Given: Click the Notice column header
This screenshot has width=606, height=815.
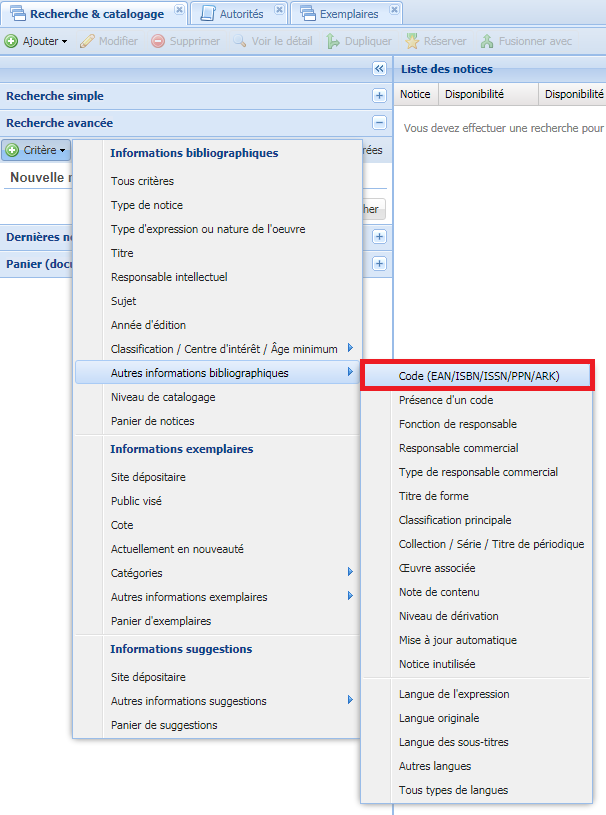Looking at the screenshot, I should pyautogui.click(x=416, y=94).
